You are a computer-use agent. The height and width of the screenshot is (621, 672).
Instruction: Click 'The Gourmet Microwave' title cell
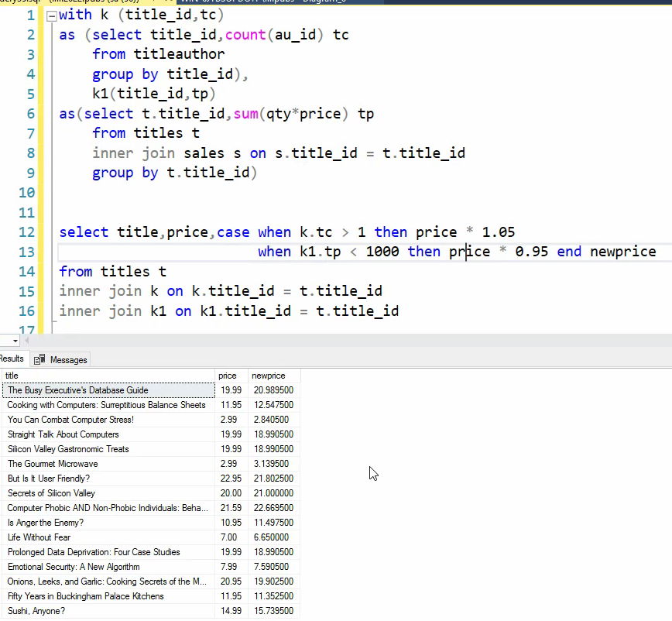108,464
